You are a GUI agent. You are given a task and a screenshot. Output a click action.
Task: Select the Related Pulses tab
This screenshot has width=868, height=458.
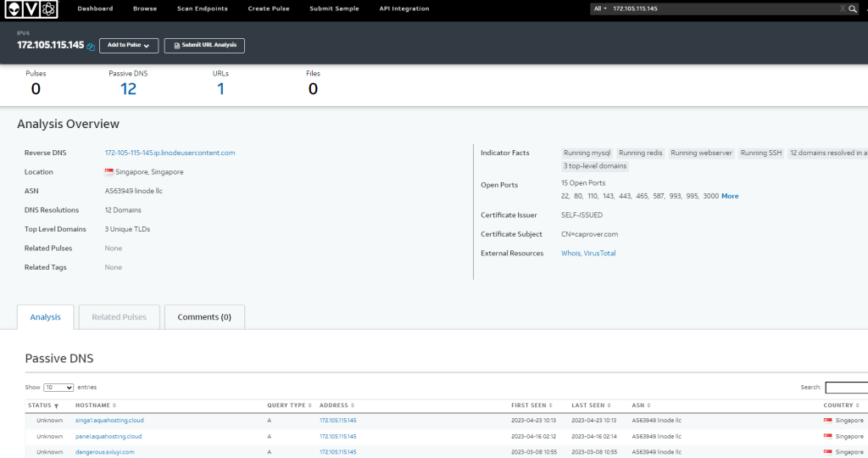pyautogui.click(x=119, y=317)
